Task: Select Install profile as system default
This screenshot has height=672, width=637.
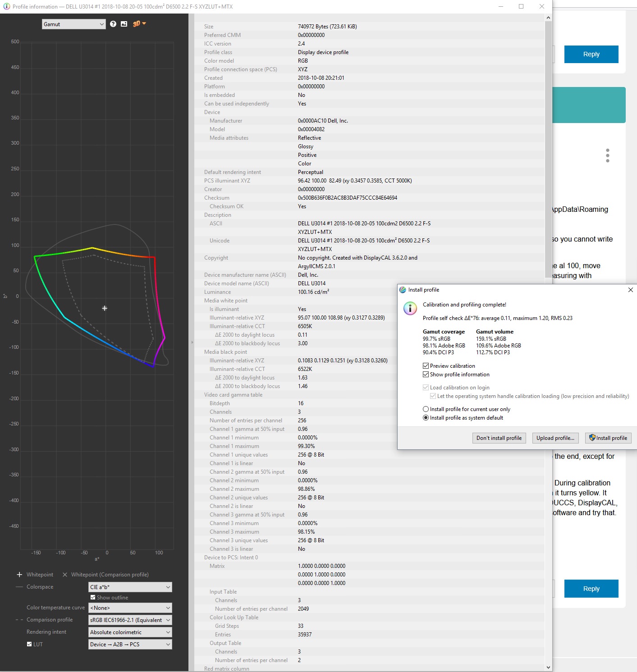Action: 426,418
